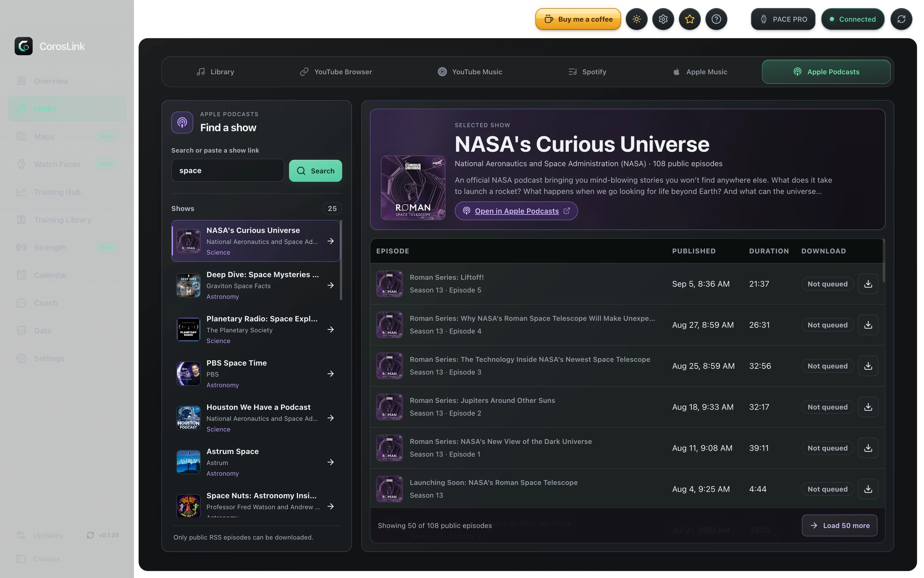Click the arrow beside Houston We Have a Podcast
The width and height of the screenshot is (924, 578).
331,418
